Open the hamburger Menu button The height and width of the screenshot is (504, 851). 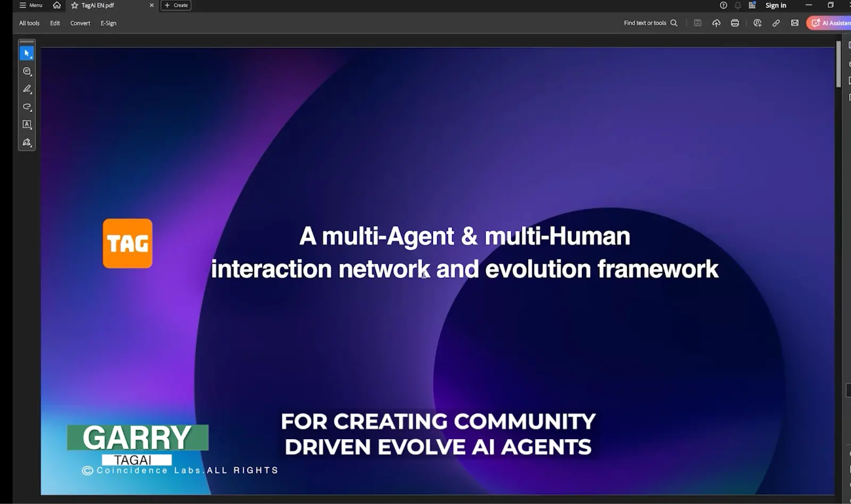31,5
